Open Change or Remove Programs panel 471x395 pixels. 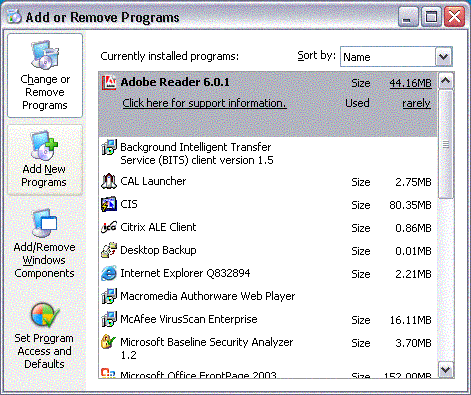click(x=45, y=76)
